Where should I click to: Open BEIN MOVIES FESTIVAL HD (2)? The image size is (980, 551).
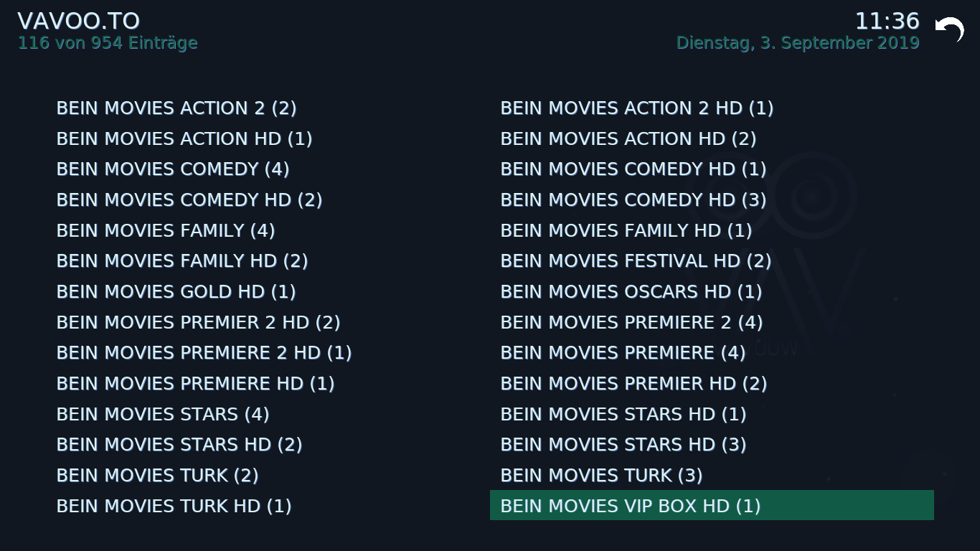[x=712, y=261]
